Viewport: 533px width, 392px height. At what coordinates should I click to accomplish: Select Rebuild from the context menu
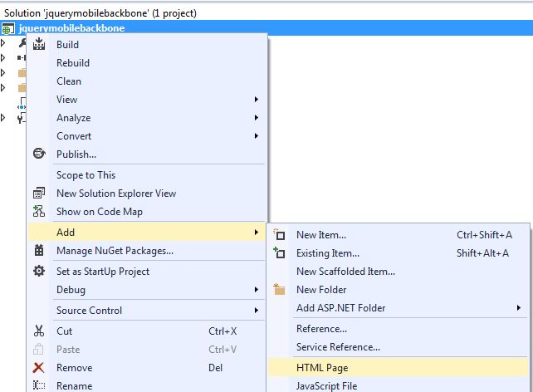[x=73, y=63]
